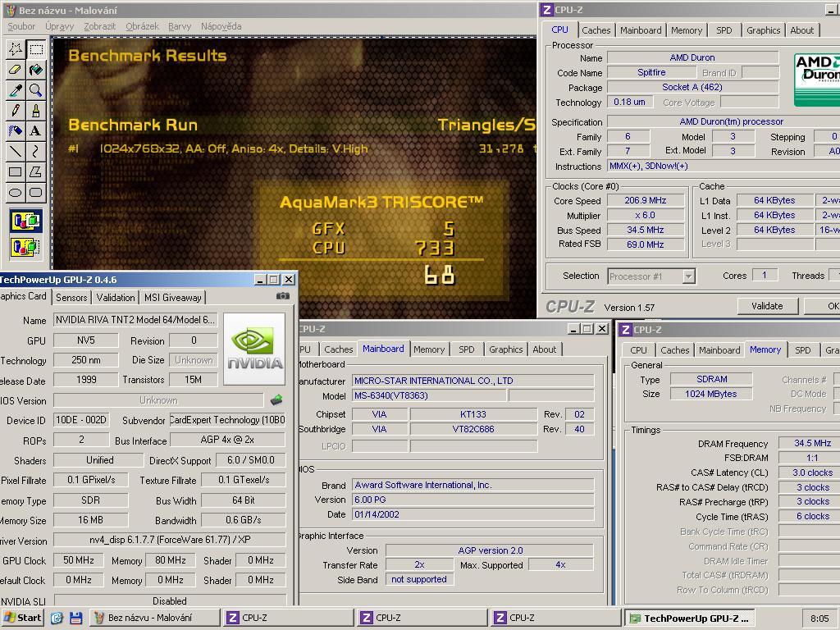Choose the Text tool in Paint
The width and height of the screenshot is (840, 630).
point(36,130)
